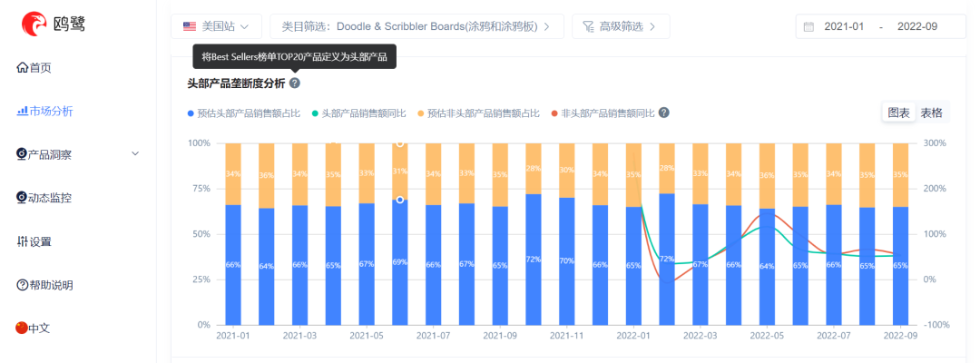Toggle 预估头部产品销售额占比 legend series
Image resolution: width=980 pixels, height=363 pixels.
[x=244, y=113]
